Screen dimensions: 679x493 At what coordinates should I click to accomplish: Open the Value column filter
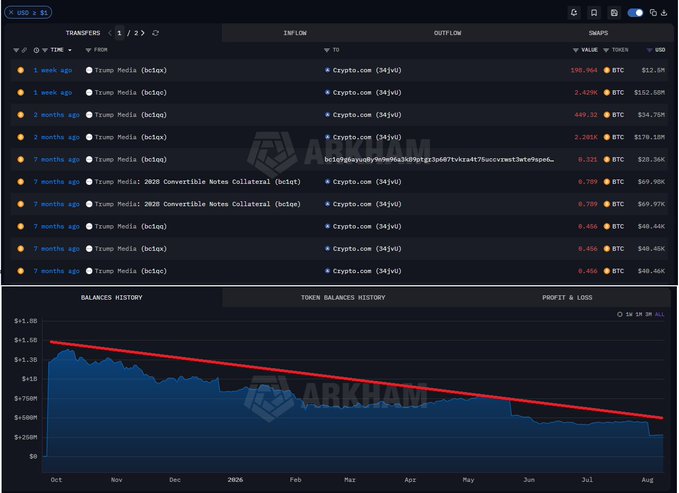point(576,50)
